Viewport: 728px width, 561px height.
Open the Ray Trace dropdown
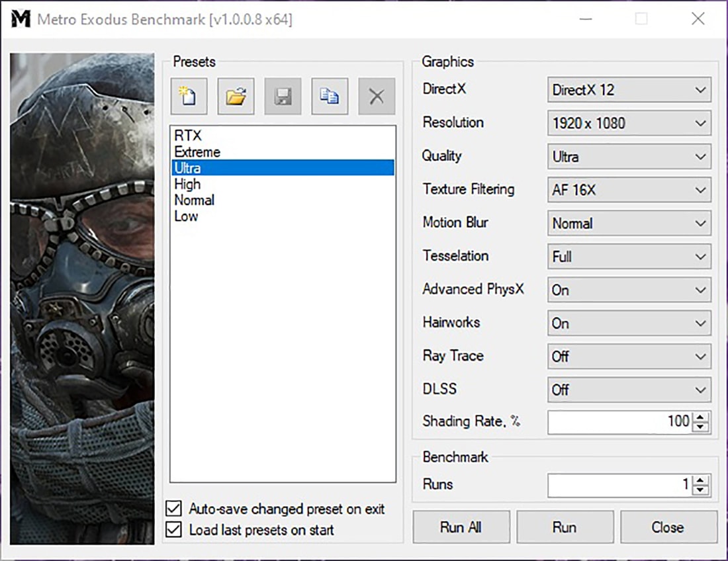click(x=629, y=357)
